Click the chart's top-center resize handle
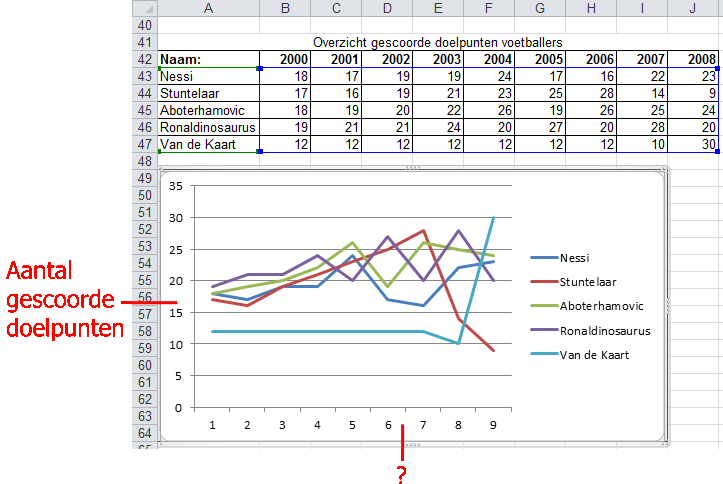The image size is (723, 484). pos(411,171)
